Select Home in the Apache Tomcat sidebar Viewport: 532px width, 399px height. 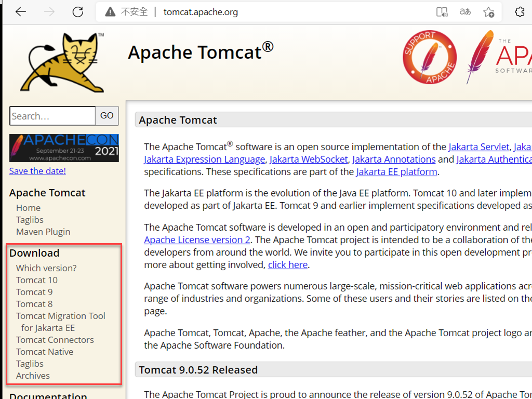click(x=28, y=207)
